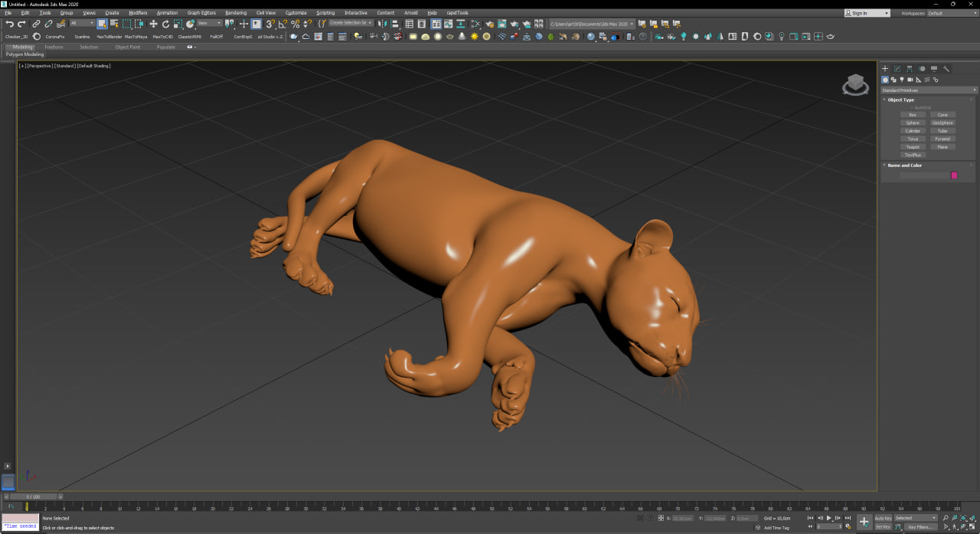
Task: Choose the Rectangular Selection Region tool
Action: pos(126,24)
